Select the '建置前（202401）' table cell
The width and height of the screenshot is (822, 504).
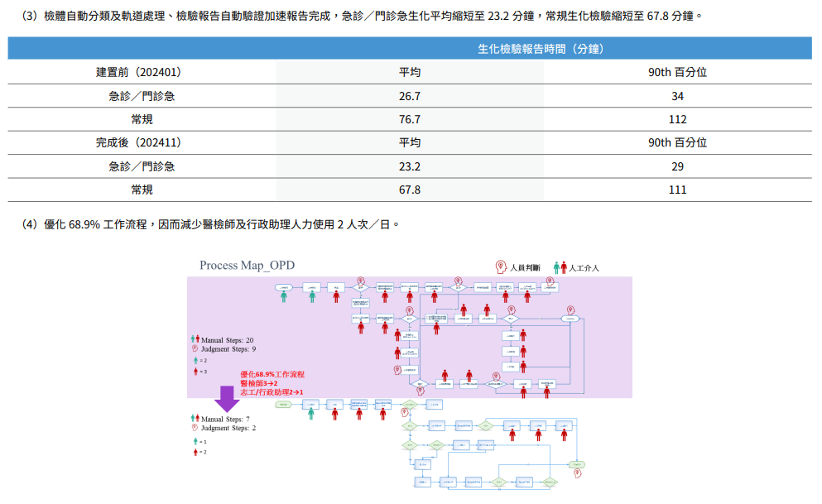pyautogui.click(x=141, y=72)
